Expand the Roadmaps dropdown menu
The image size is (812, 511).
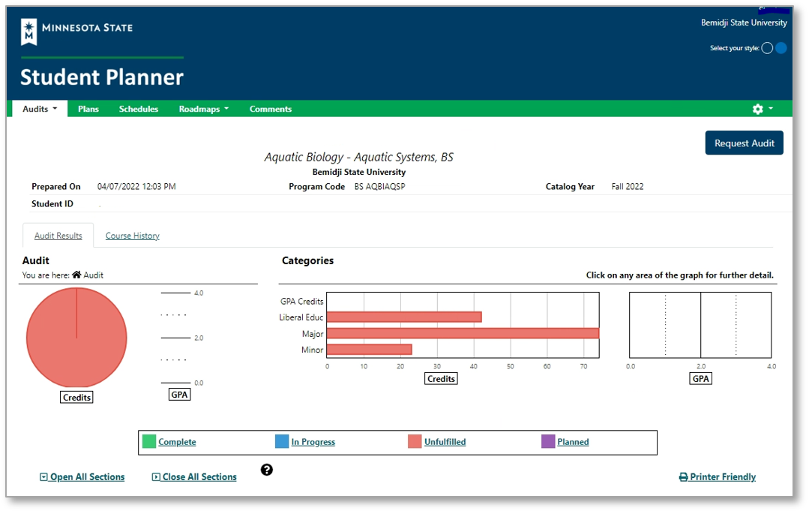(x=203, y=110)
